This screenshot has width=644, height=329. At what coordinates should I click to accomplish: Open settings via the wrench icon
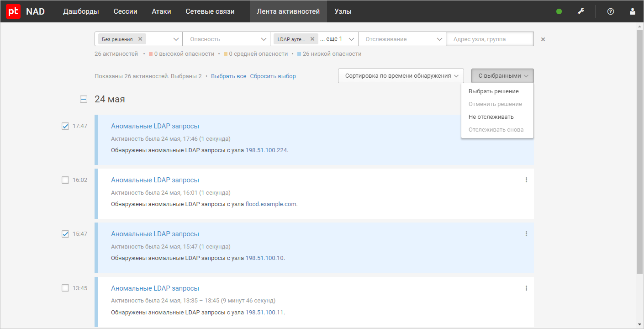(581, 11)
